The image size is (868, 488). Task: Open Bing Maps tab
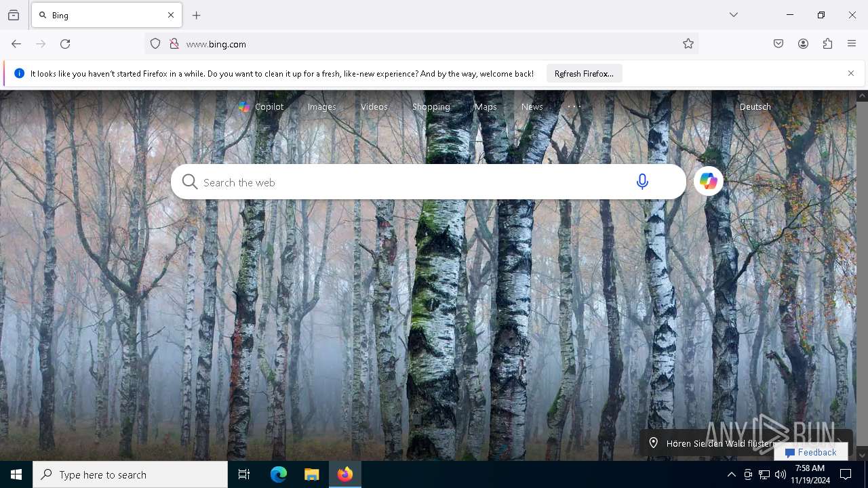(x=486, y=106)
